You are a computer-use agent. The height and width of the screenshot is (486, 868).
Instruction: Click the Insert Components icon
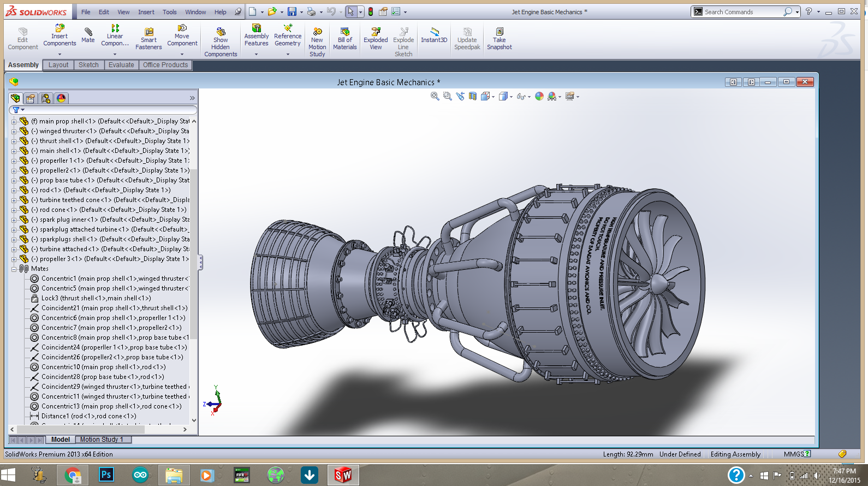(x=60, y=28)
